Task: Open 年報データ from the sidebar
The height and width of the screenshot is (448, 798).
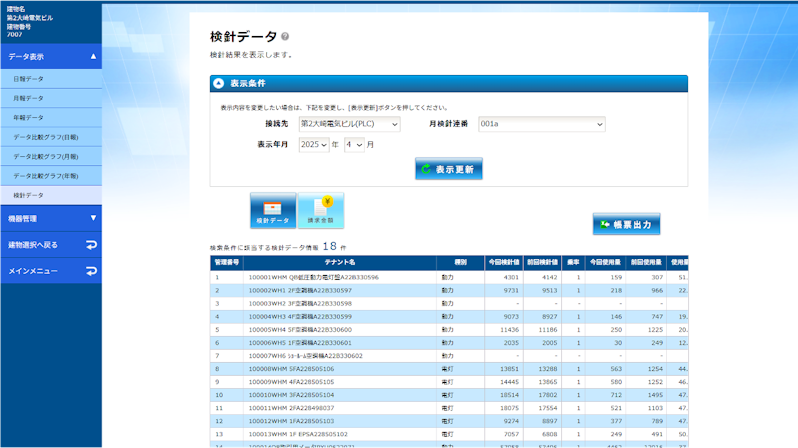Action: pos(28,117)
